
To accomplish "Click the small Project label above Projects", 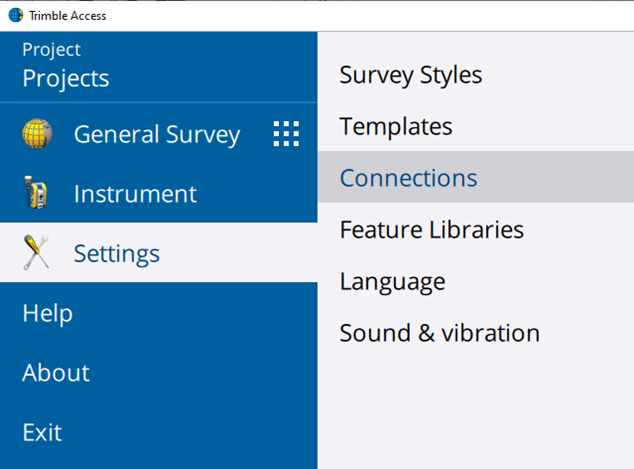I will (x=51, y=50).
